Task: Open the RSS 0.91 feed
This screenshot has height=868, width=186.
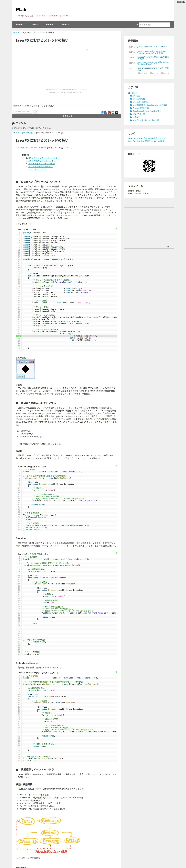Action: (x=142, y=73)
